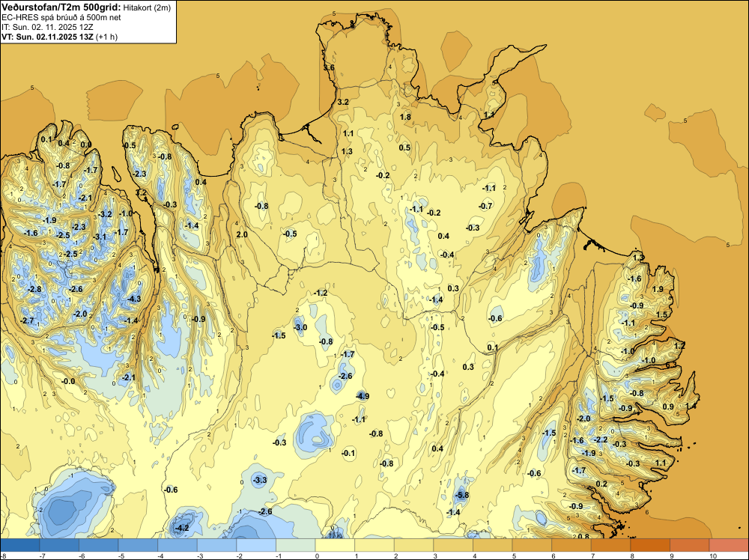Click the "-1.2" temperature value on the map
749x560 pixels.
[x=321, y=293]
